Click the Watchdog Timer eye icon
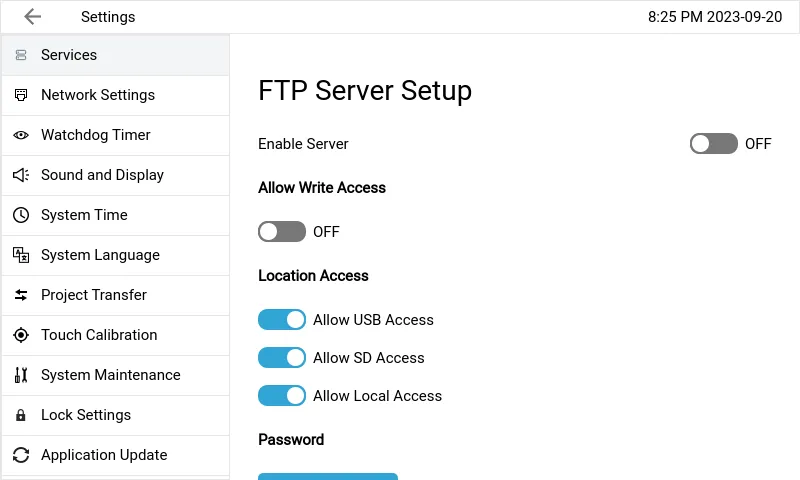This screenshot has height=480, width=800. pos(21,135)
